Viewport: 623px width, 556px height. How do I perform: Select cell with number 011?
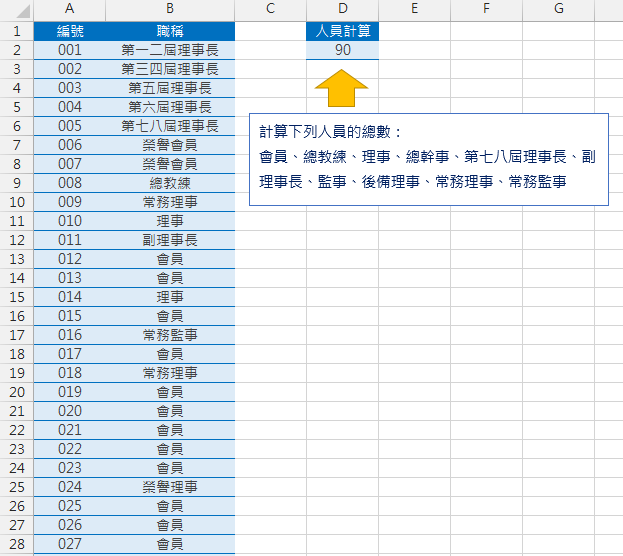click(x=70, y=240)
